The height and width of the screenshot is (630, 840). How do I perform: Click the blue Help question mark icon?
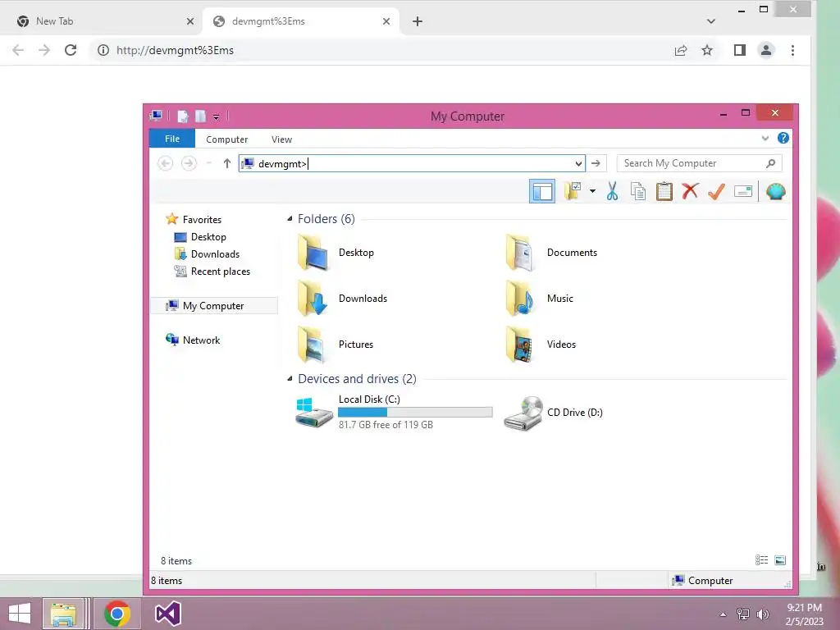pos(783,138)
